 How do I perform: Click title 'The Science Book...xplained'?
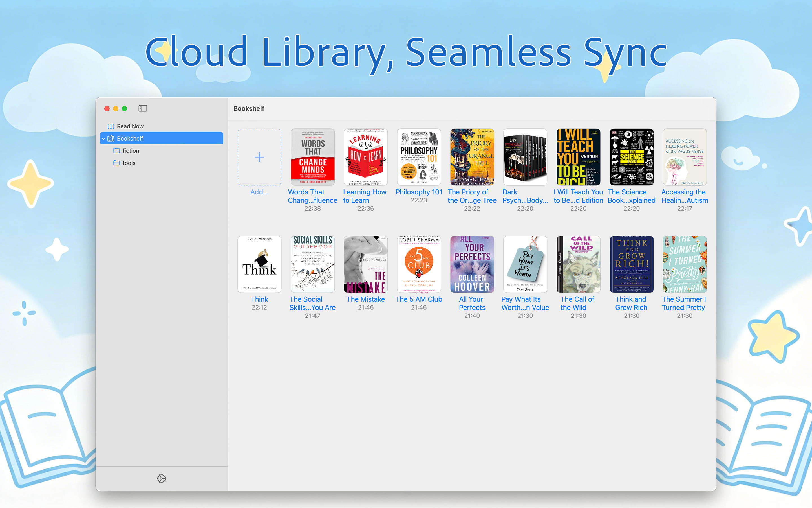(632, 196)
